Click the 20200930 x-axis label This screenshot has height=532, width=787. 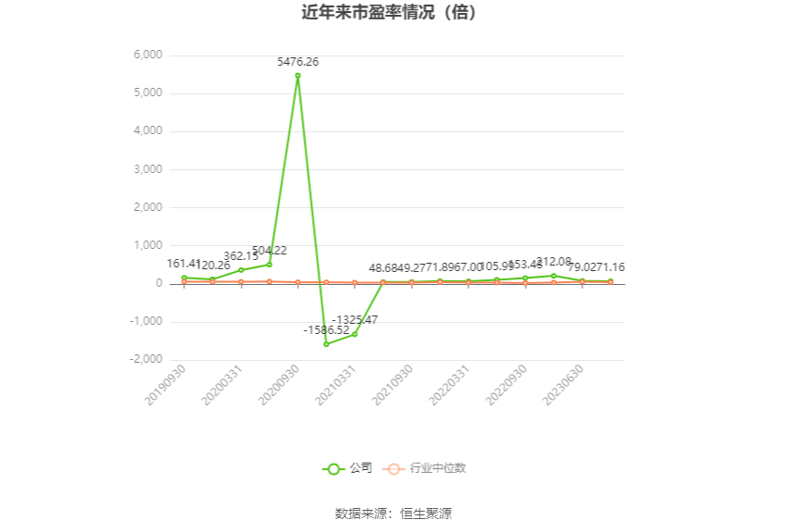pyautogui.click(x=279, y=385)
